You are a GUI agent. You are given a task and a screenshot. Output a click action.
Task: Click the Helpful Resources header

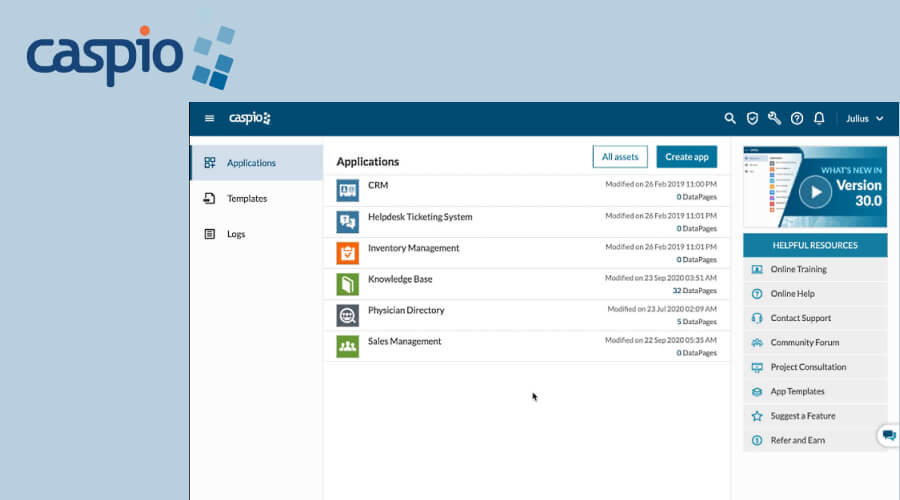click(815, 245)
